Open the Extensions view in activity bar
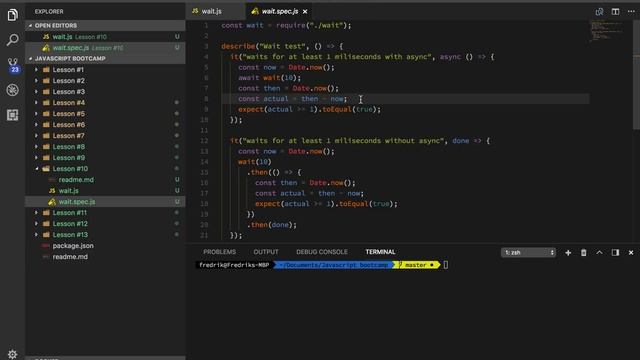Viewport: 640px width, 360px height. click(13, 115)
